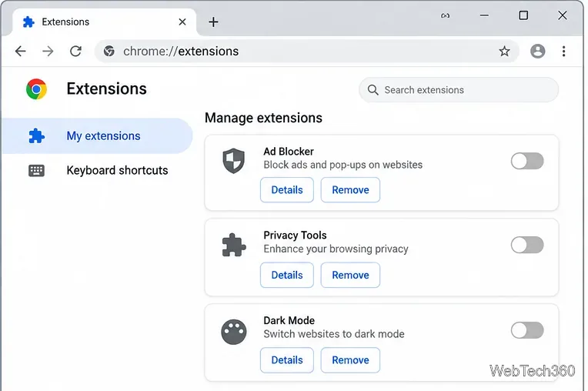This screenshot has width=588, height=391.
Task: Click the text 'Switch websites to dark mode'
Action: [334, 334]
